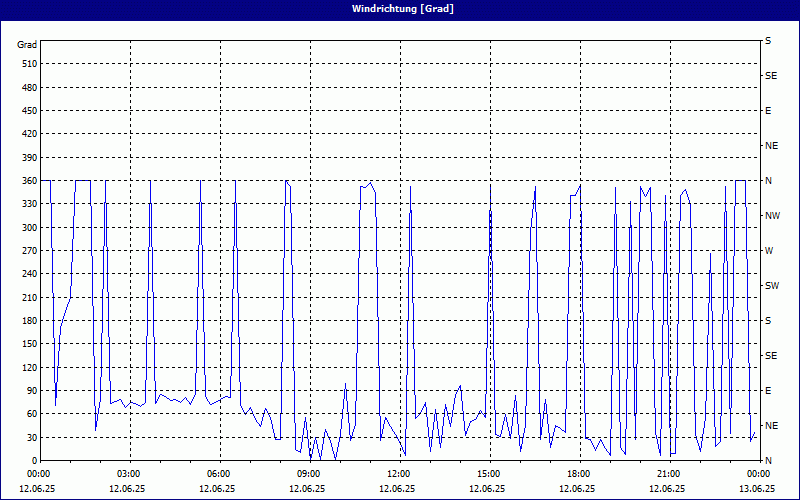Click the 450 value on the y-axis

tap(28, 111)
